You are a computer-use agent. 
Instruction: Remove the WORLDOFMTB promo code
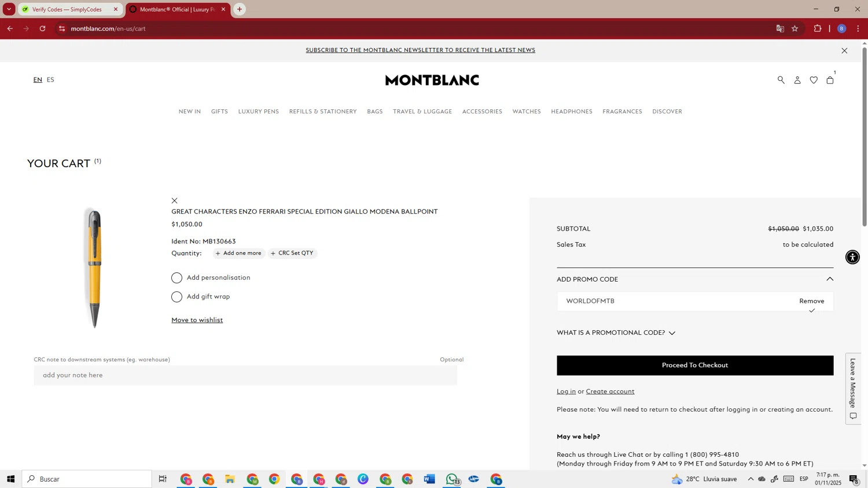[812, 301]
